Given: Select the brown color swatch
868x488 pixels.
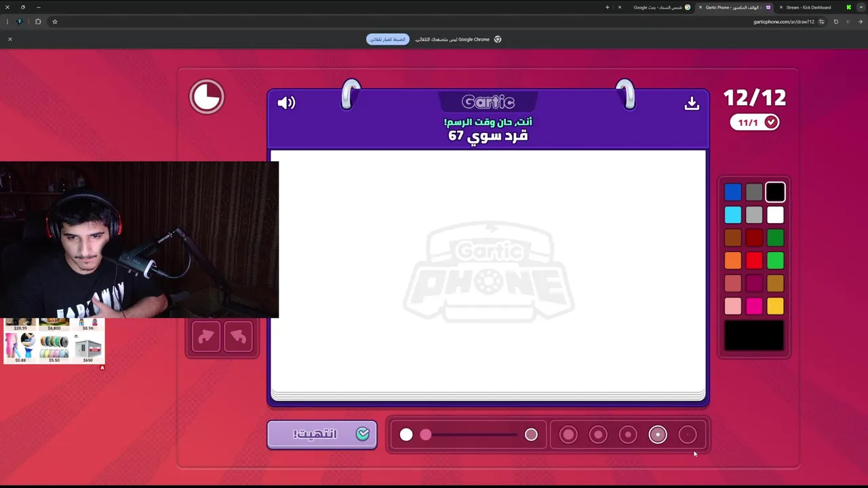Looking at the screenshot, I should (x=733, y=237).
